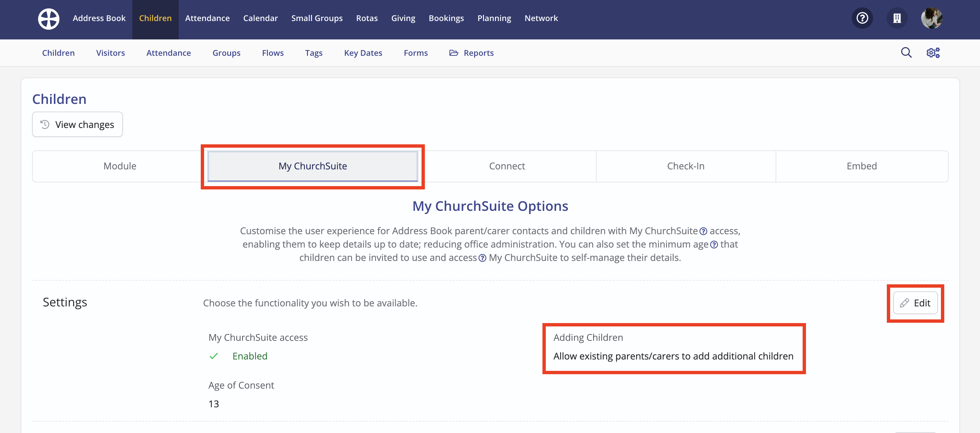980x433 pixels.
Task: Switch to the Connect tab
Action: (x=507, y=166)
